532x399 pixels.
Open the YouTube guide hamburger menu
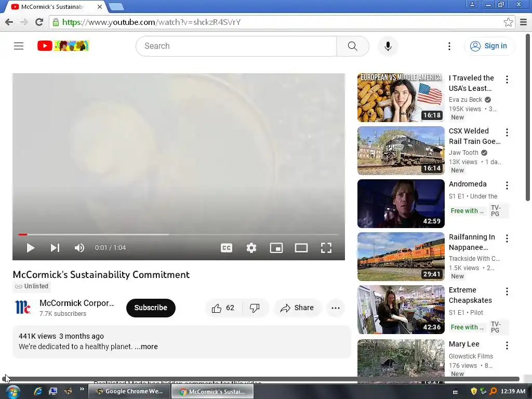coord(19,46)
